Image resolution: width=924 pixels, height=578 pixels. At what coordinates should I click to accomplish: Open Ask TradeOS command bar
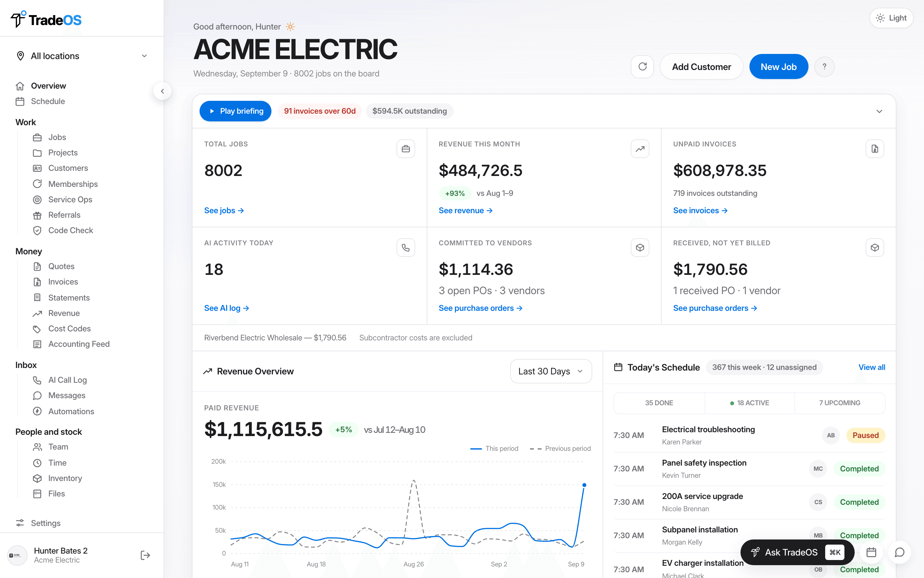coord(797,552)
